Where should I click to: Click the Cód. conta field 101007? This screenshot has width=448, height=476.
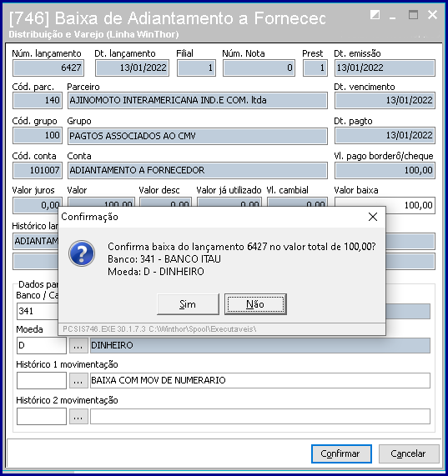(x=38, y=170)
